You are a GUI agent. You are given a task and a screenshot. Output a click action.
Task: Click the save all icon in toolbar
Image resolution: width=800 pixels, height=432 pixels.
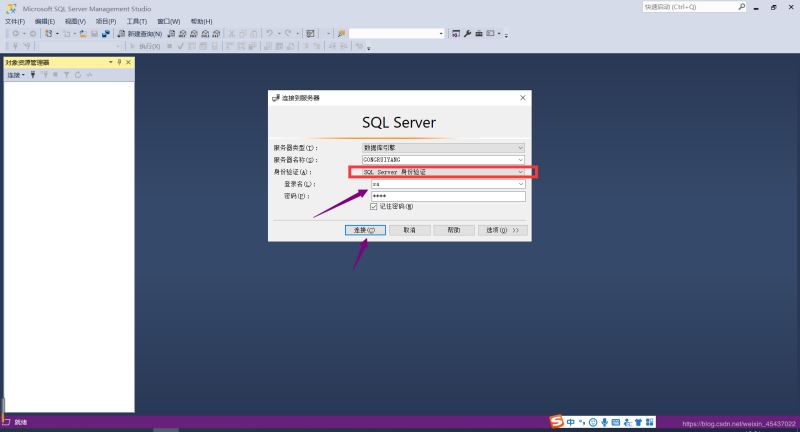click(106, 34)
